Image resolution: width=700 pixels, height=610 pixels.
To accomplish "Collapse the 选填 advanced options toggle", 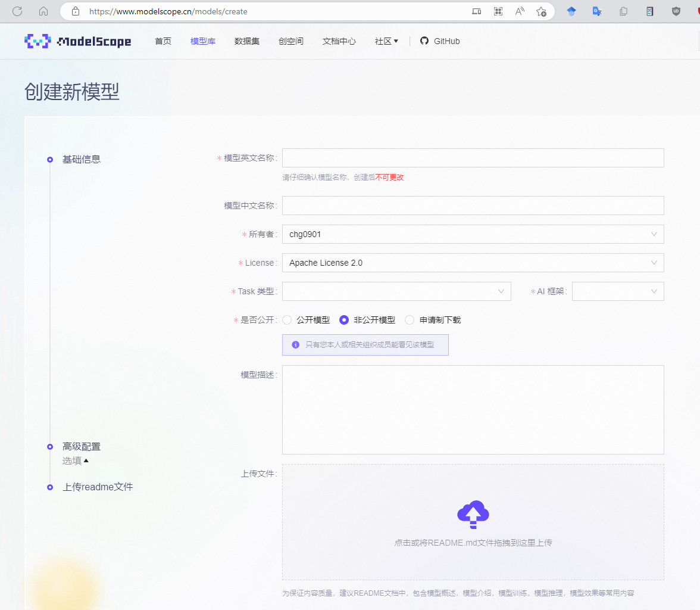I will (76, 460).
